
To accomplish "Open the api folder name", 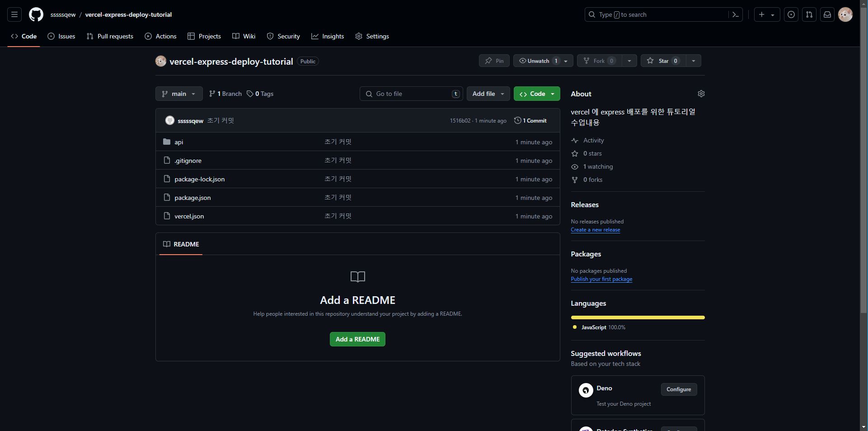I will (x=179, y=142).
